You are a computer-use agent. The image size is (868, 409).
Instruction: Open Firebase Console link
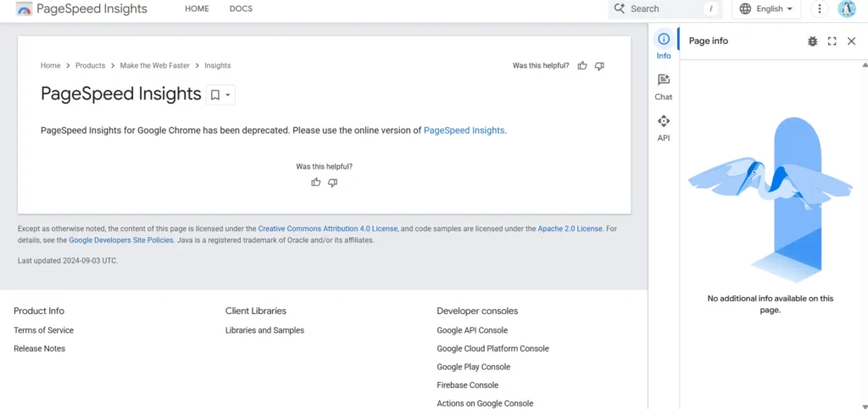click(467, 384)
